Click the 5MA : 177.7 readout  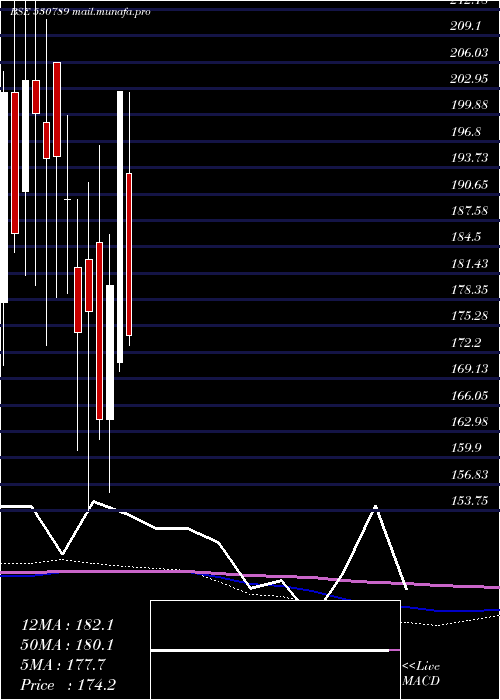click(63, 665)
